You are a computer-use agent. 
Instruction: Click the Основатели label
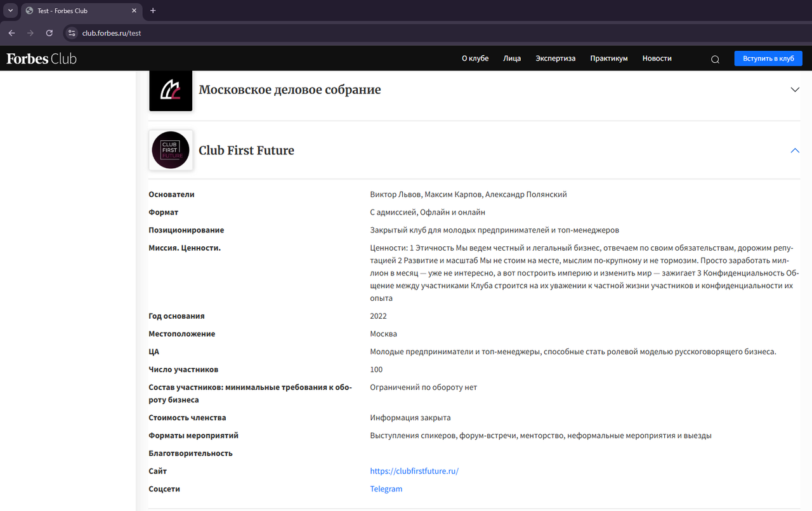tap(171, 194)
